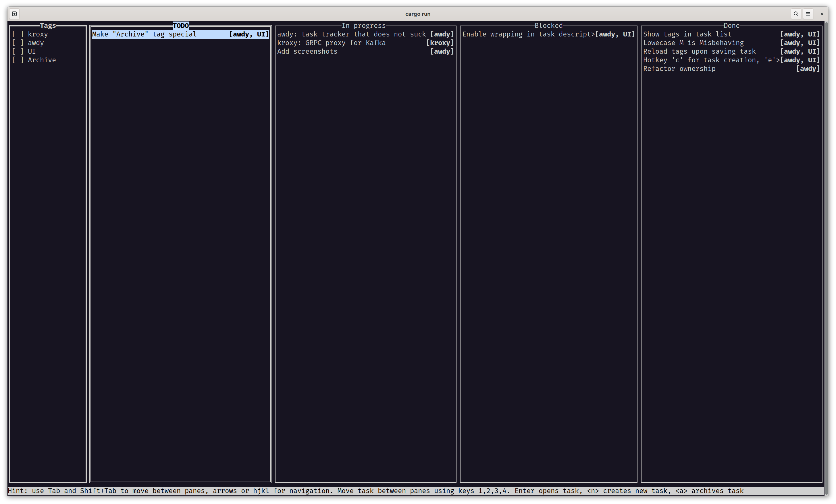Focus the Done pane title
Viewport: 836px width, 504px height.
coord(731,26)
